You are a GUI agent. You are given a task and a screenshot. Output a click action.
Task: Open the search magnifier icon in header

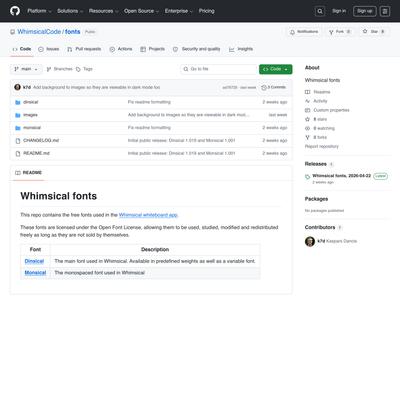320,11
